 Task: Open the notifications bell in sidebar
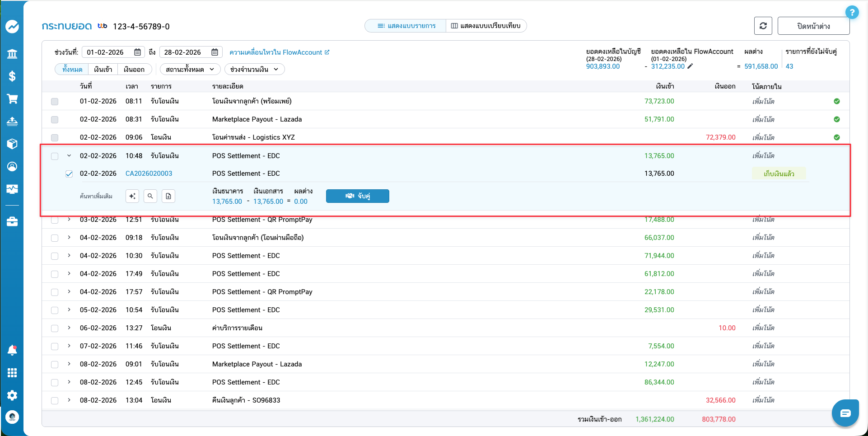click(12, 350)
